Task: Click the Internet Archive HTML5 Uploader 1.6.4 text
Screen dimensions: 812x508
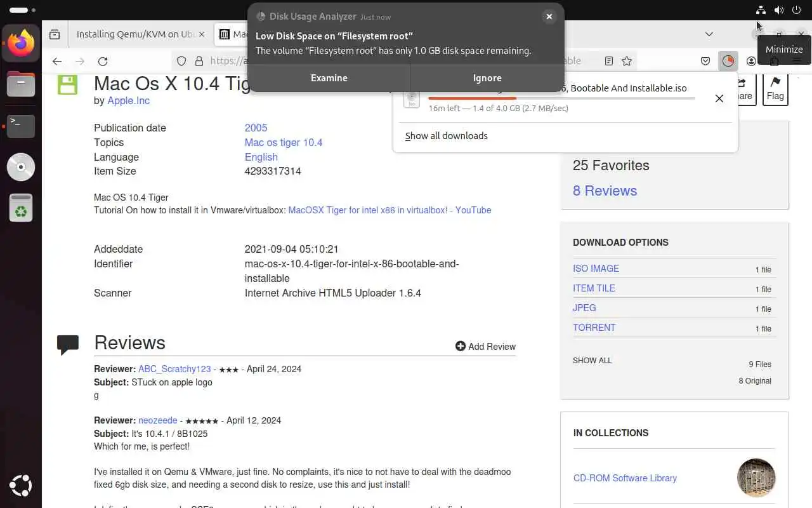Action: point(333,293)
